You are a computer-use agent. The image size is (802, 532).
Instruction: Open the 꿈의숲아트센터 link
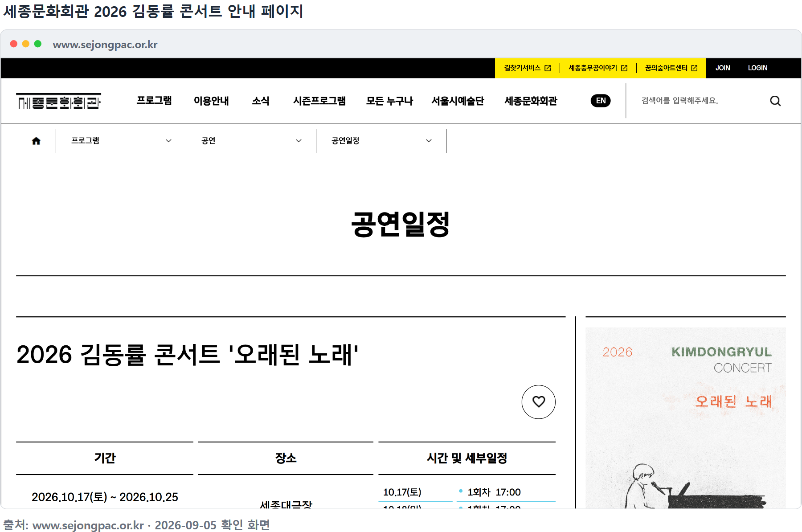[671, 68]
